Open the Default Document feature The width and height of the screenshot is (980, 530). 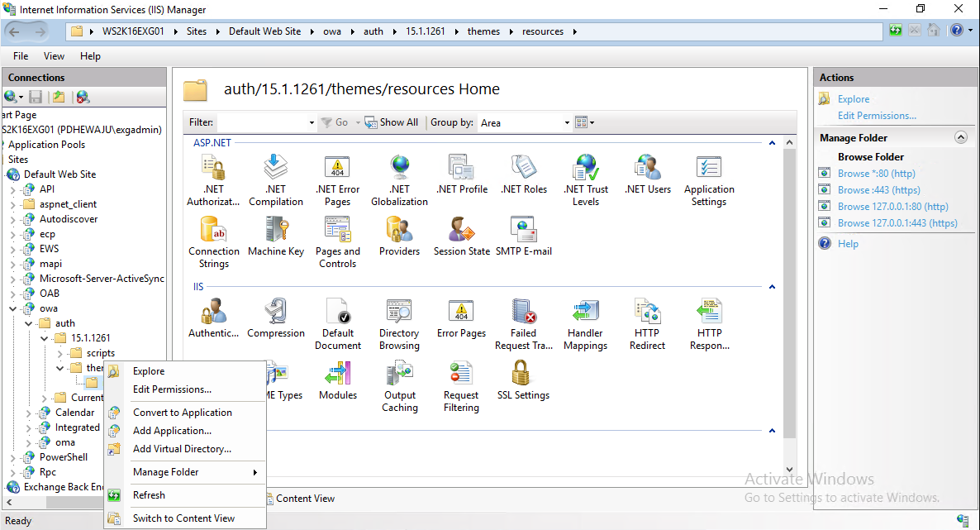click(337, 324)
